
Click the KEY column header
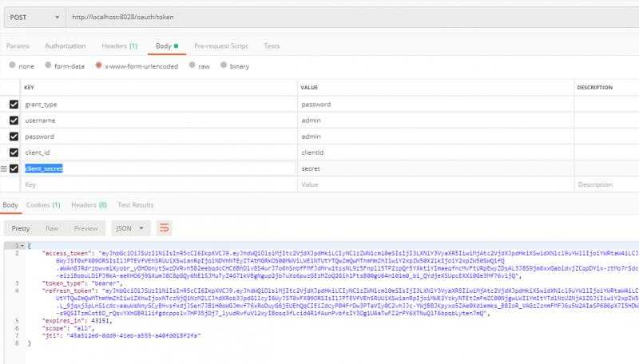[29, 88]
